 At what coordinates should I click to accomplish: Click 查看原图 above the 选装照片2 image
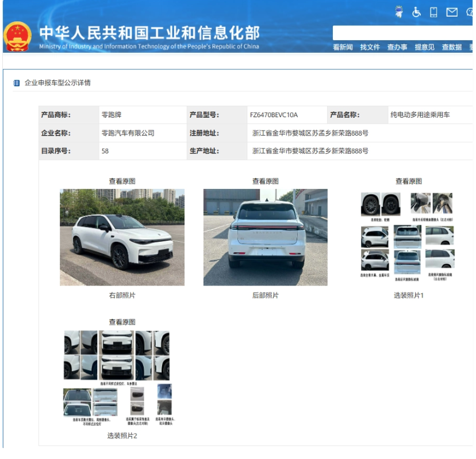(122, 322)
